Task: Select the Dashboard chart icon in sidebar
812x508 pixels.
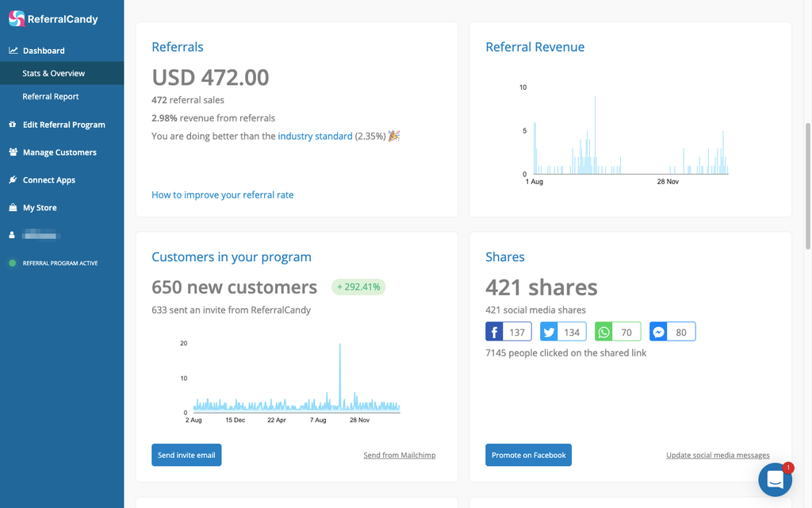Action: point(13,50)
